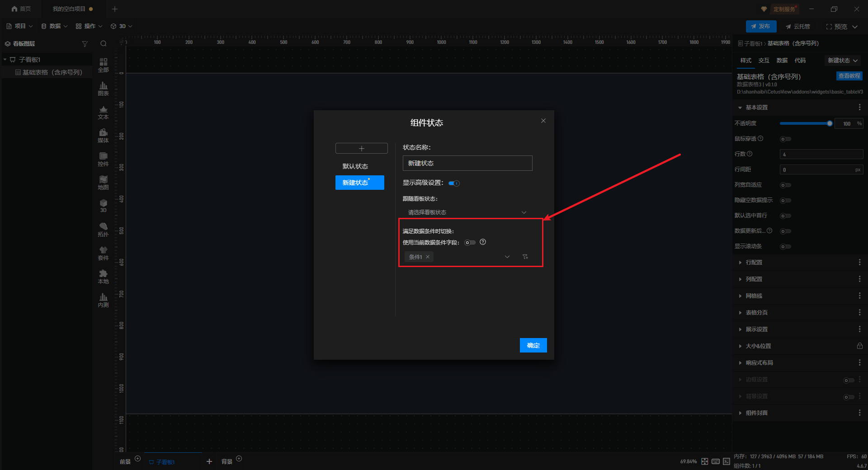The width and height of the screenshot is (868, 470).
Task: Open the 请选择看板状态 dropdown
Action: pos(467,212)
